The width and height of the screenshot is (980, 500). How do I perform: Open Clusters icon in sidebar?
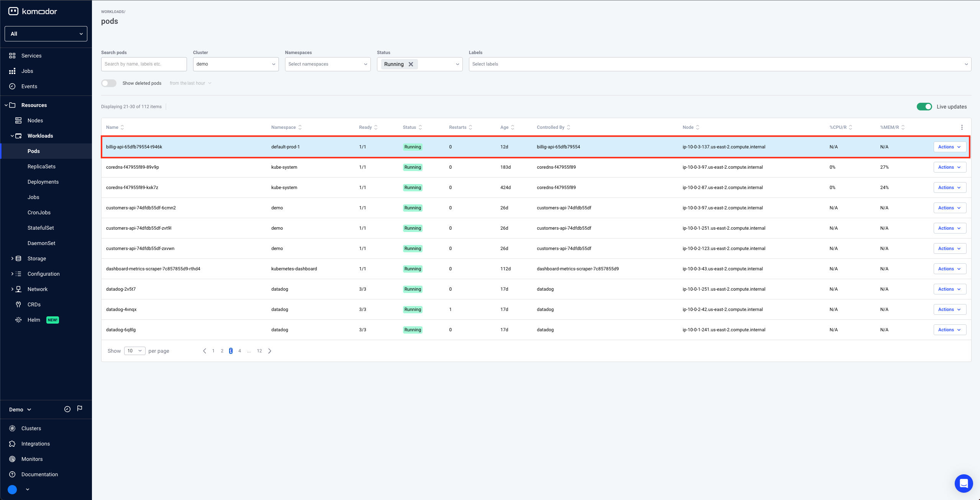pos(12,428)
